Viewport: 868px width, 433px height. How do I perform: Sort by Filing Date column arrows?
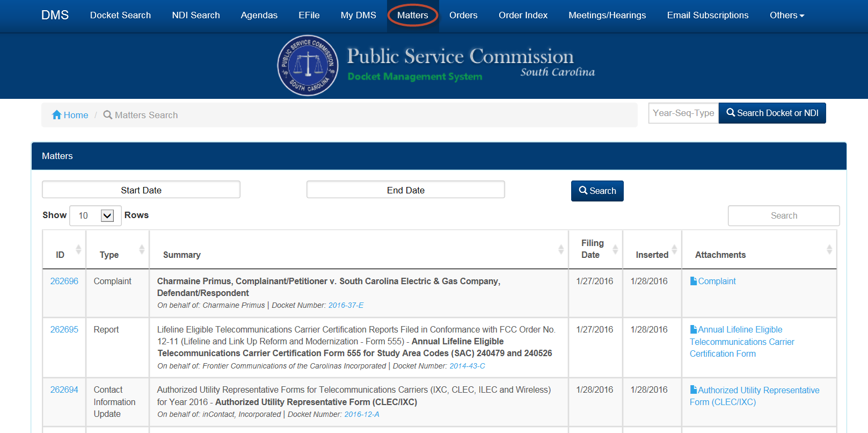point(615,249)
